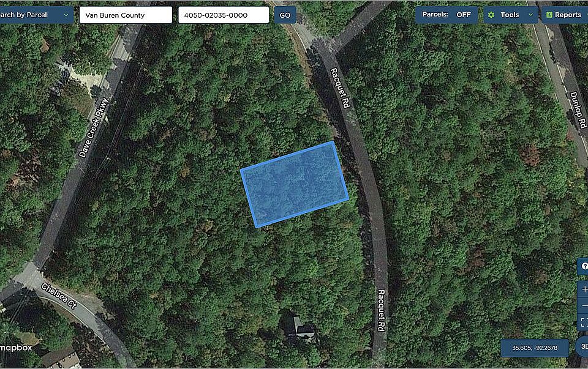Click the Dave Creek Pkwy road label
588x369 pixels.
coord(94,128)
